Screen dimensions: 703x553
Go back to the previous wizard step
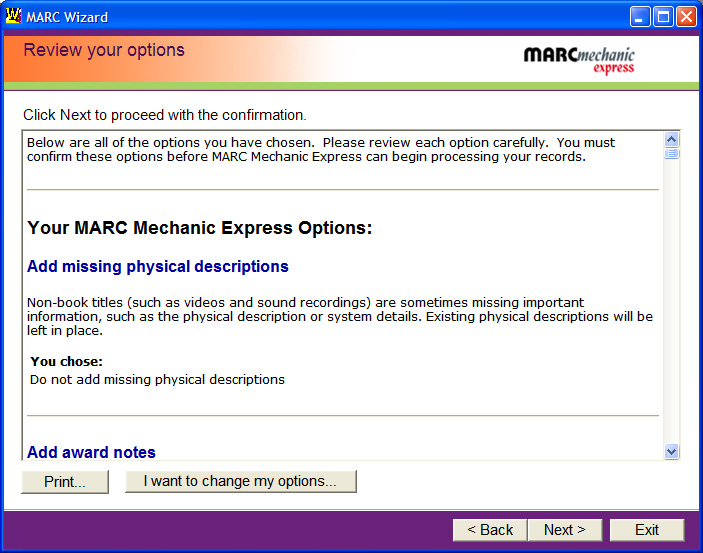(x=490, y=530)
